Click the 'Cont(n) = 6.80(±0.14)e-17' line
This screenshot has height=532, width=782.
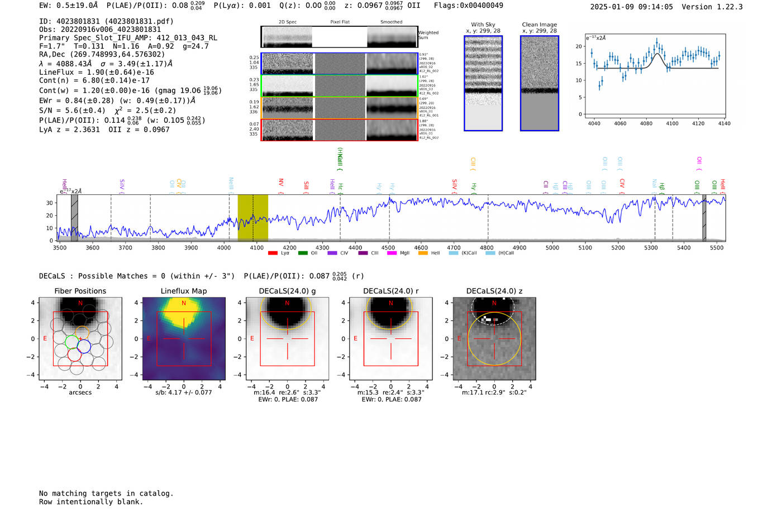click(x=94, y=80)
